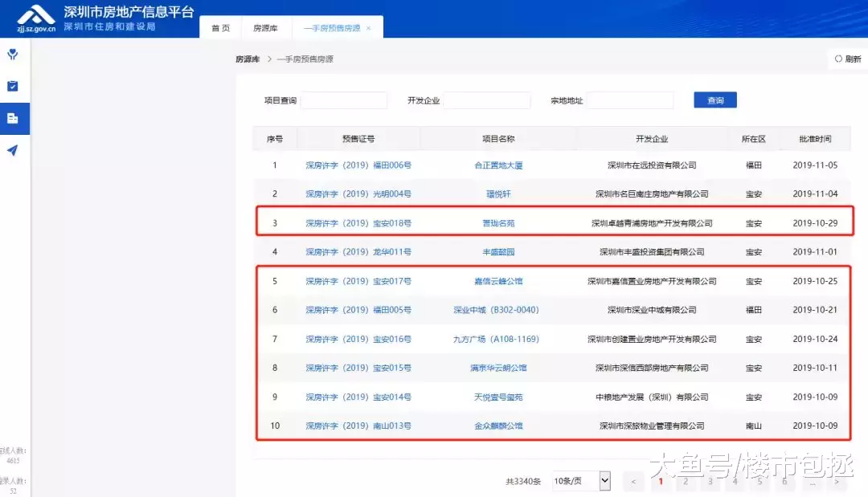Switch to the 房源库 tab
Screen dimensions: 868x497
(x=266, y=26)
